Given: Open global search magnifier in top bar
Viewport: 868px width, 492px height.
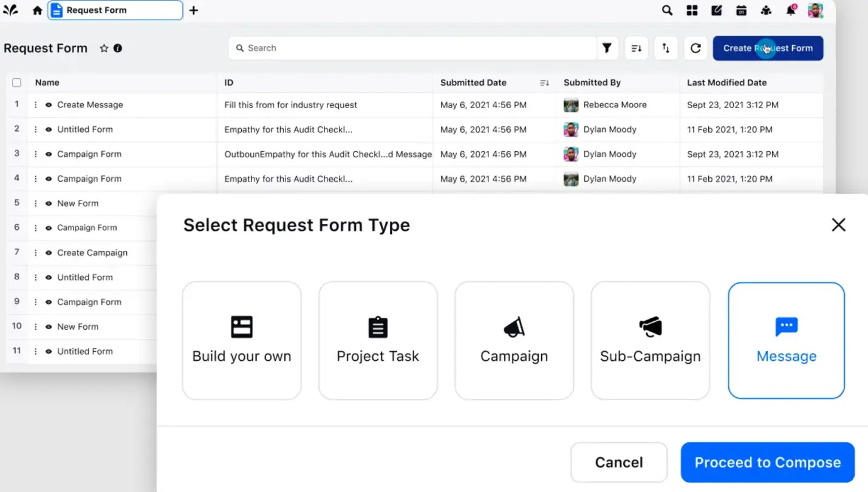Looking at the screenshot, I should point(667,10).
